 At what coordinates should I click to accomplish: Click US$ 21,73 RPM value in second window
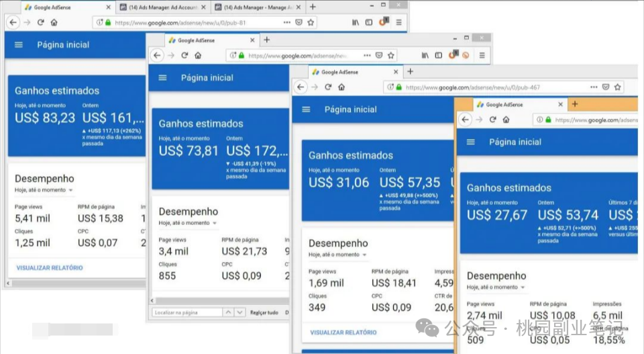(244, 251)
